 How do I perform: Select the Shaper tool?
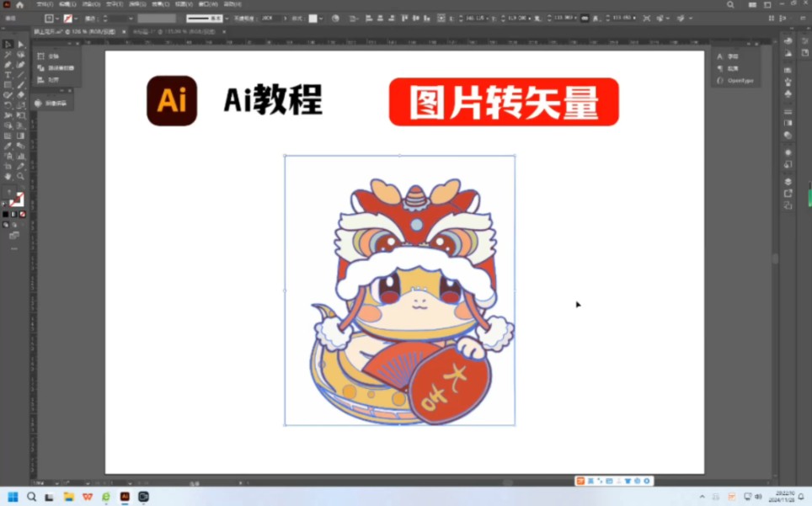[8, 95]
